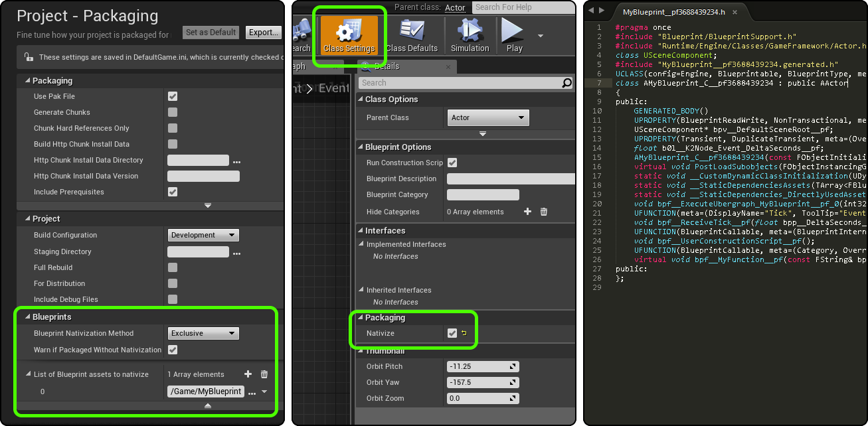Enable Full Rebuild checkbox
Viewport: 868px width, 426px height.
(173, 267)
